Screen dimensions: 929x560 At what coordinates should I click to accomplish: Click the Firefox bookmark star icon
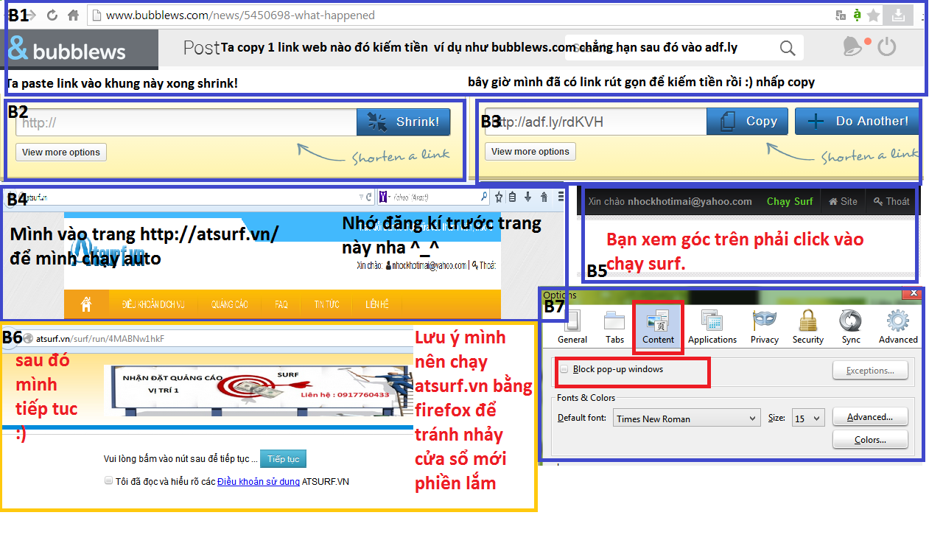[x=499, y=197]
